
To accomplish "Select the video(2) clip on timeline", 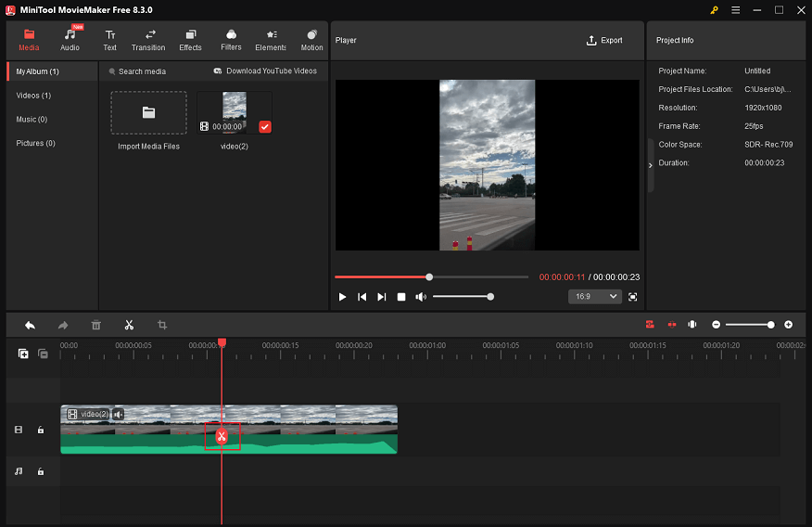I will pyautogui.click(x=229, y=430).
